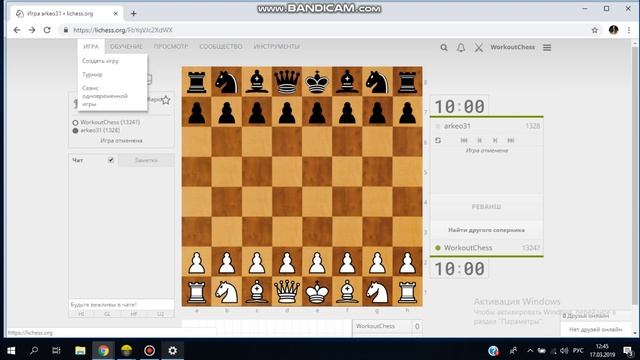This screenshot has width=640, height=360.
Task: Open the ПРОСМОТР menu
Action: 171,47
